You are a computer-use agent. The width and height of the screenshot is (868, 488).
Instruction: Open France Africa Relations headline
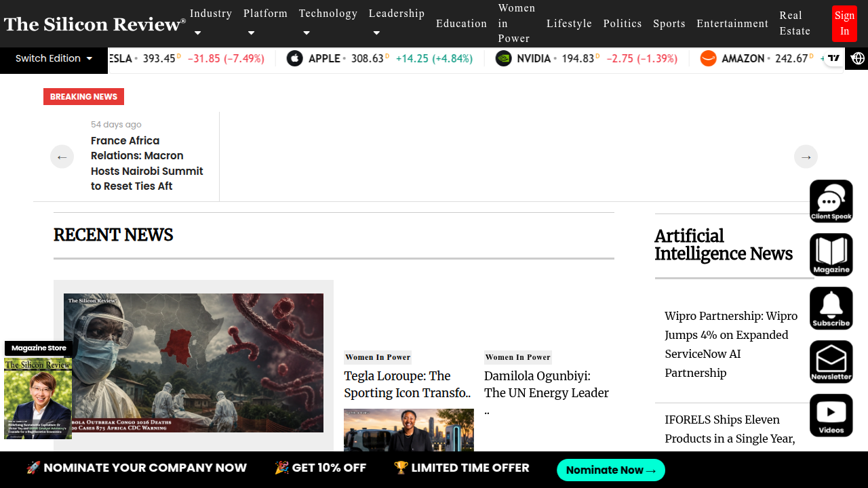pos(147,163)
